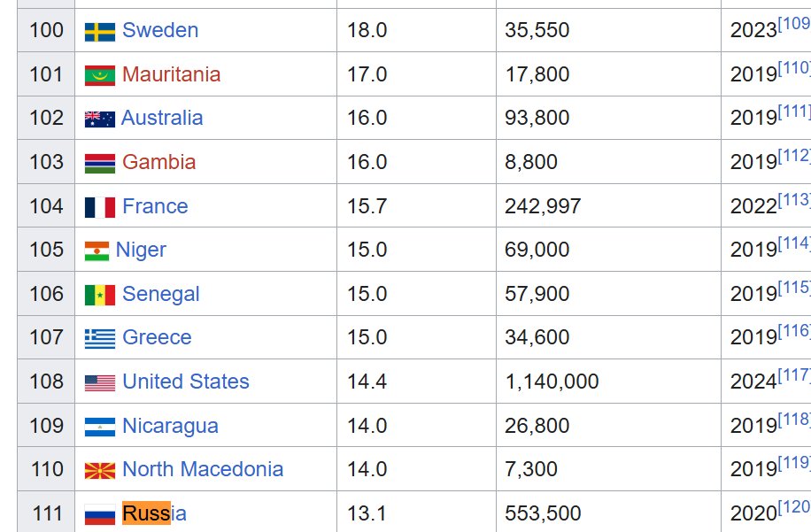Follow the highlighted Russia link
Viewport: 811px width, 532px height.
tap(154, 513)
